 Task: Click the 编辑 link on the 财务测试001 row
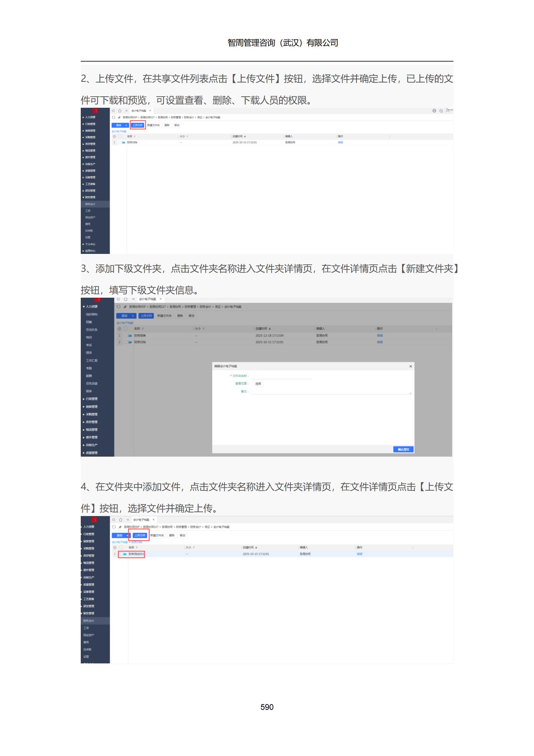[x=360, y=554]
